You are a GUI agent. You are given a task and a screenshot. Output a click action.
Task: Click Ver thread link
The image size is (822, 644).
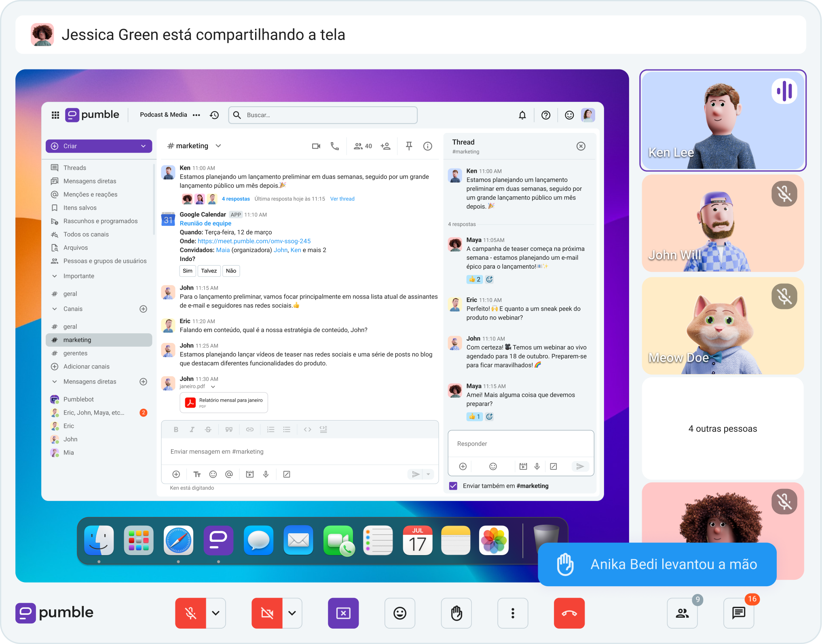click(342, 199)
